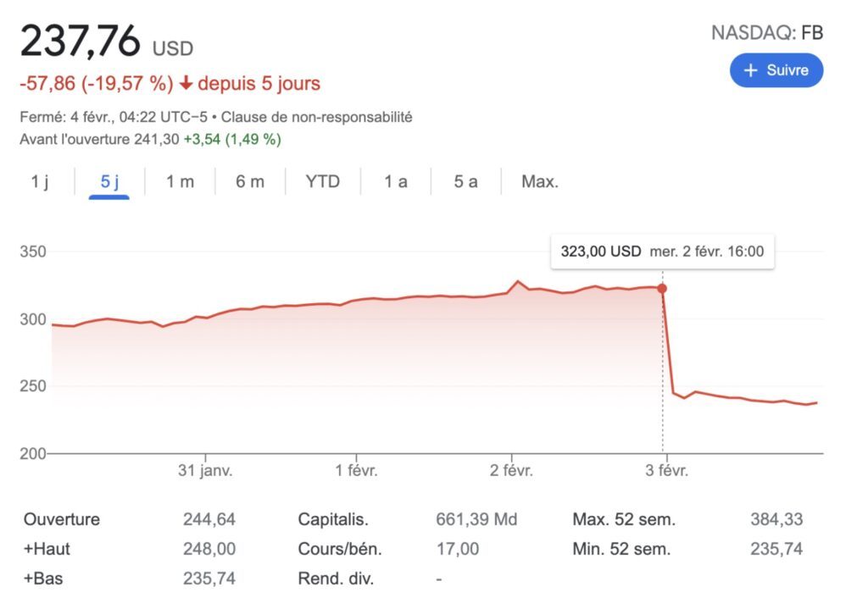Image resolution: width=868 pixels, height=609 pixels.
Task: Click the 3 févr. axis label
Action: point(666,471)
